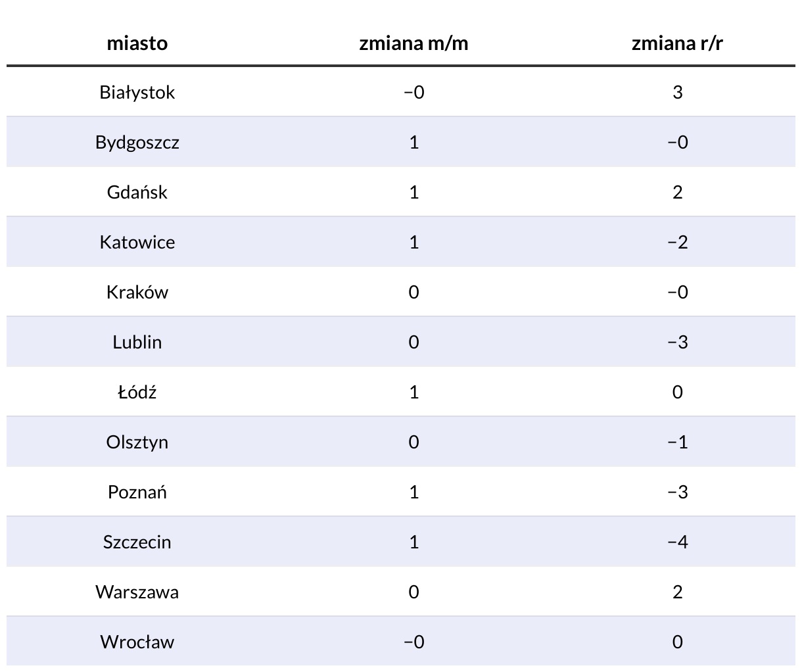This screenshot has height=672, width=802.
Task: Click the Katowice row name
Action: pyautogui.click(x=137, y=242)
